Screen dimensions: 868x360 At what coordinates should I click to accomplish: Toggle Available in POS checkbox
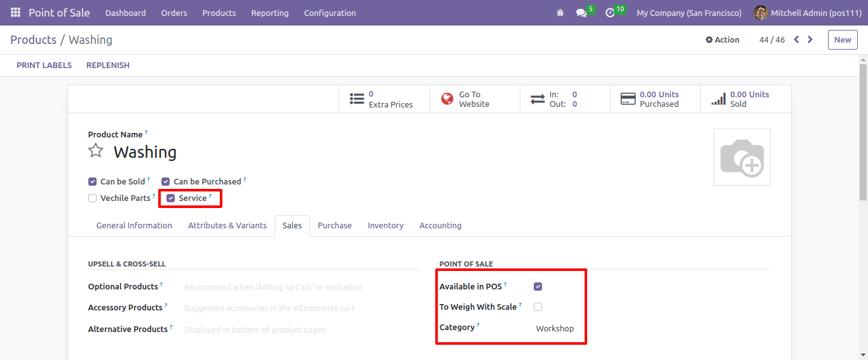pyautogui.click(x=538, y=287)
